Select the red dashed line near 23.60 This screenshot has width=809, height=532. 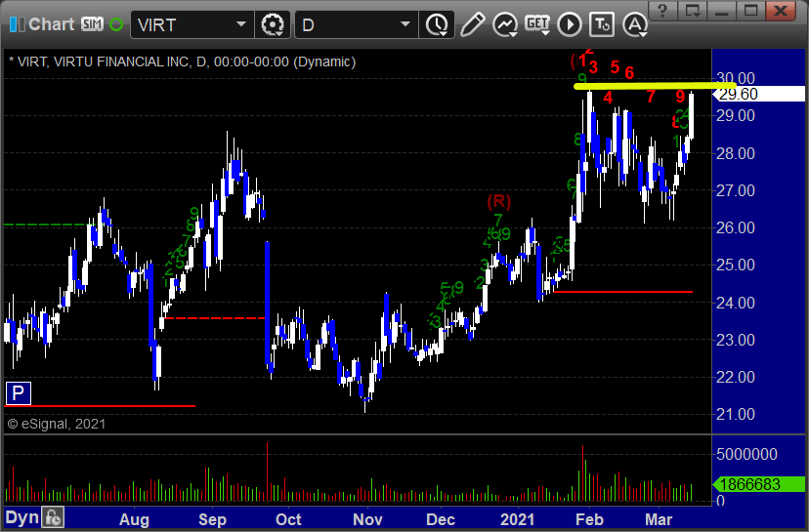point(215,318)
